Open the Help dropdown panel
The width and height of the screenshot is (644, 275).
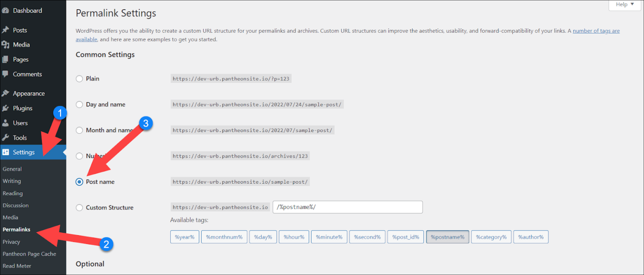624,5
